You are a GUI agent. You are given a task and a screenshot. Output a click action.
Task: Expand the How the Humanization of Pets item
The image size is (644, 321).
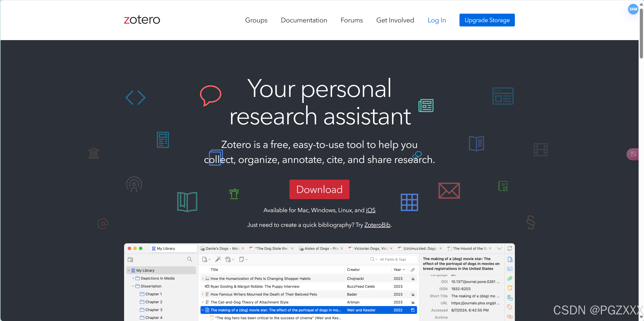[x=203, y=279]
